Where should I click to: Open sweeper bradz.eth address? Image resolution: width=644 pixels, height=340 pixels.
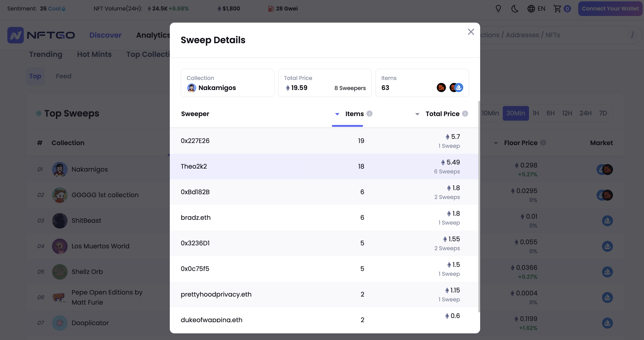[x=196, y=218]
